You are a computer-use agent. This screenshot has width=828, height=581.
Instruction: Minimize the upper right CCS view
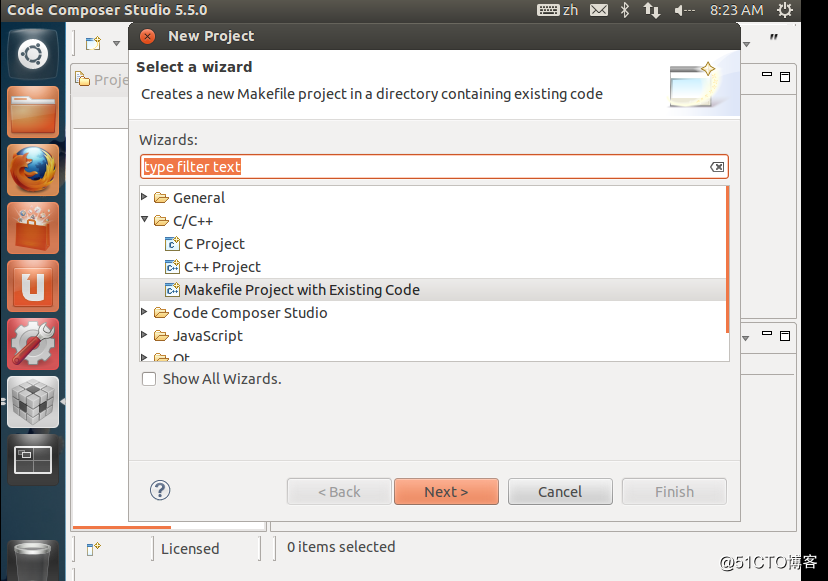coord(767,75)
